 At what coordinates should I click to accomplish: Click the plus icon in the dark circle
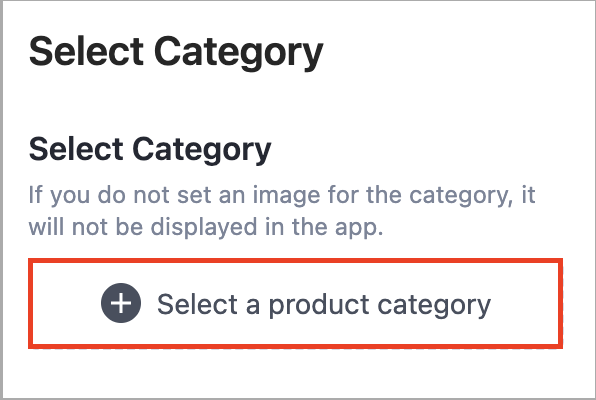click(x=121, y=303)
